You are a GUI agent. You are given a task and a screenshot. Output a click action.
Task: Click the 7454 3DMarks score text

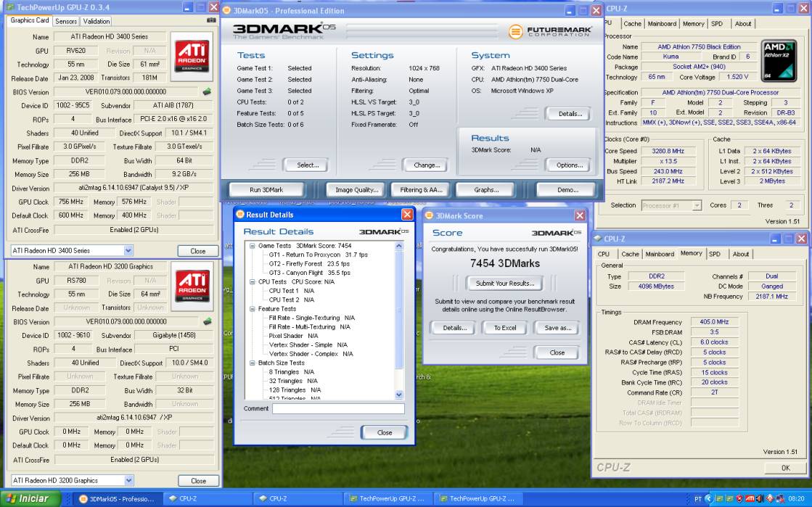pos(505,263)
